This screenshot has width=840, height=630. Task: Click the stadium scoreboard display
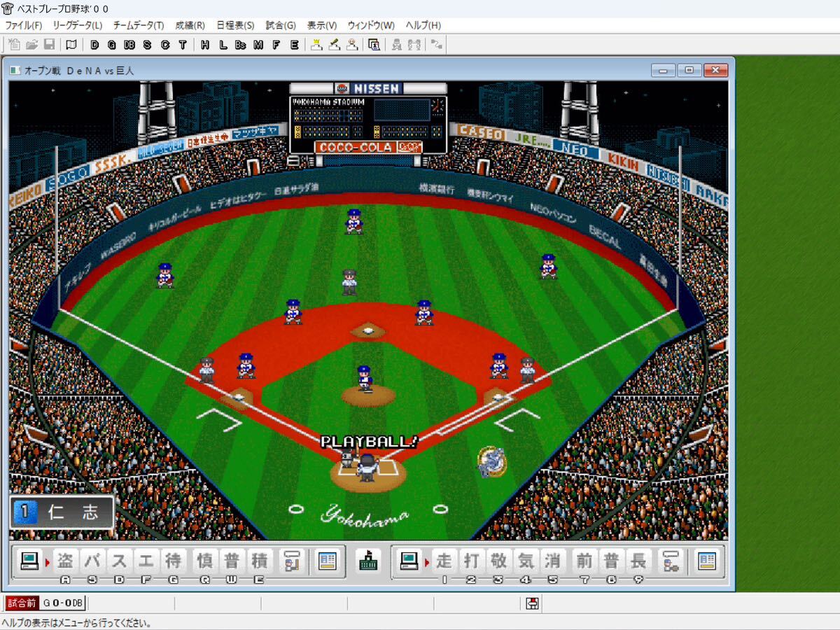[x=368, y=118]
